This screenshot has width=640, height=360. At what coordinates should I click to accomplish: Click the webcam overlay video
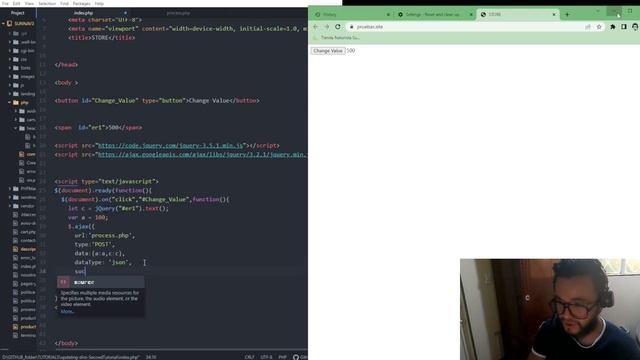(550, 309)
